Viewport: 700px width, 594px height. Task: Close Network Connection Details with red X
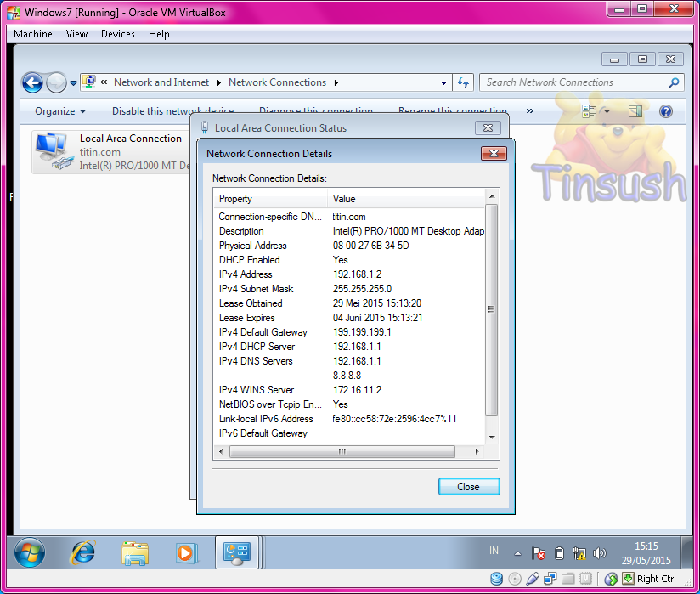coord(494,154)
